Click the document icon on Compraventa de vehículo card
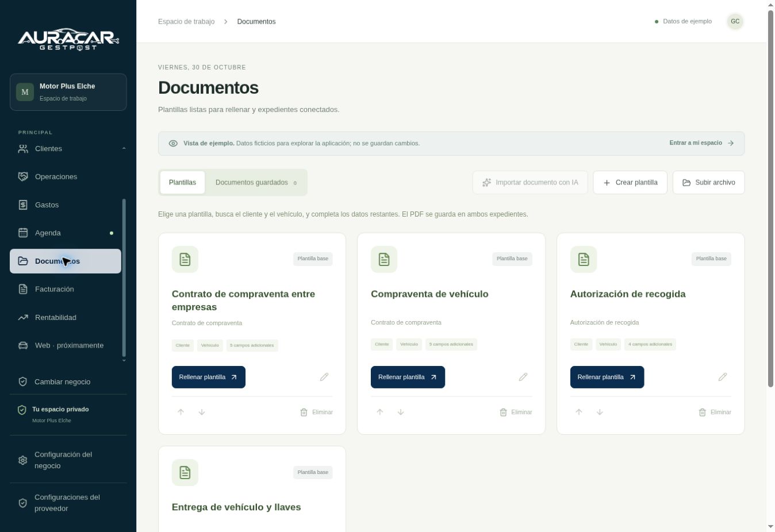 [384, 260]
